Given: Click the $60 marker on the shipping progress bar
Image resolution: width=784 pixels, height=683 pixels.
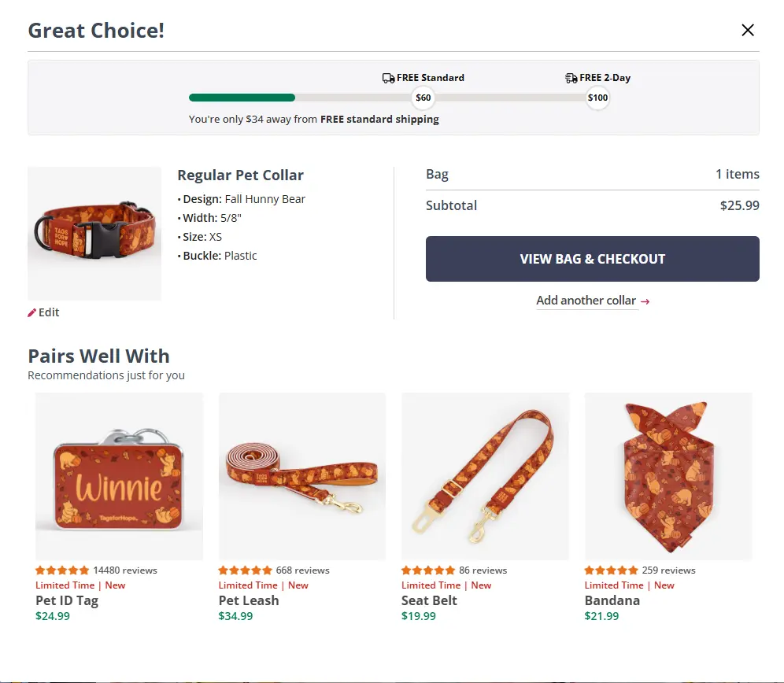Looking at the screenshot, I should [423, 98].
